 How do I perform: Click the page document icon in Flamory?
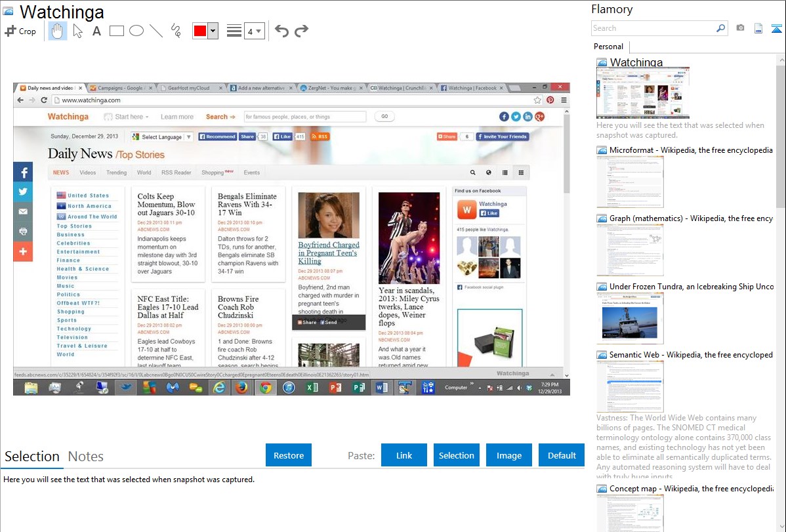pos(758,28)
